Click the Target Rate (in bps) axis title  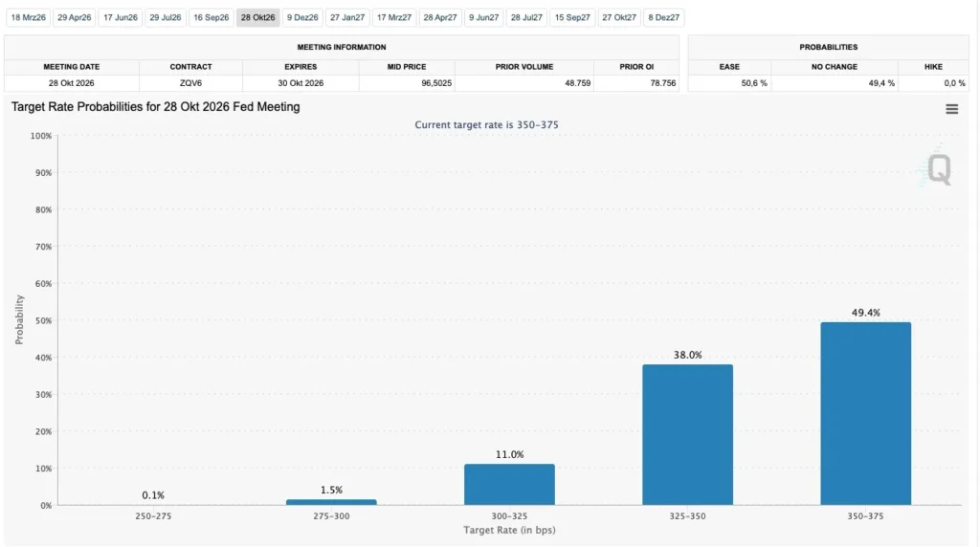(509, 530)
